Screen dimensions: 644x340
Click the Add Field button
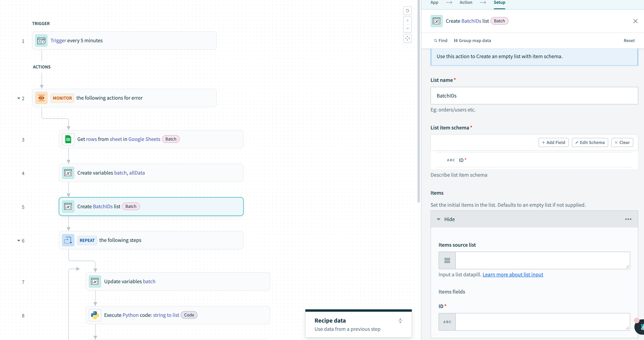click(553, 142)
